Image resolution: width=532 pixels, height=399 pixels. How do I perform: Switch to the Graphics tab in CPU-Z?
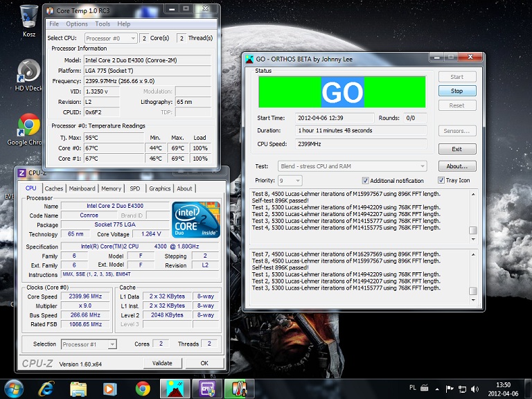[160, 188]
